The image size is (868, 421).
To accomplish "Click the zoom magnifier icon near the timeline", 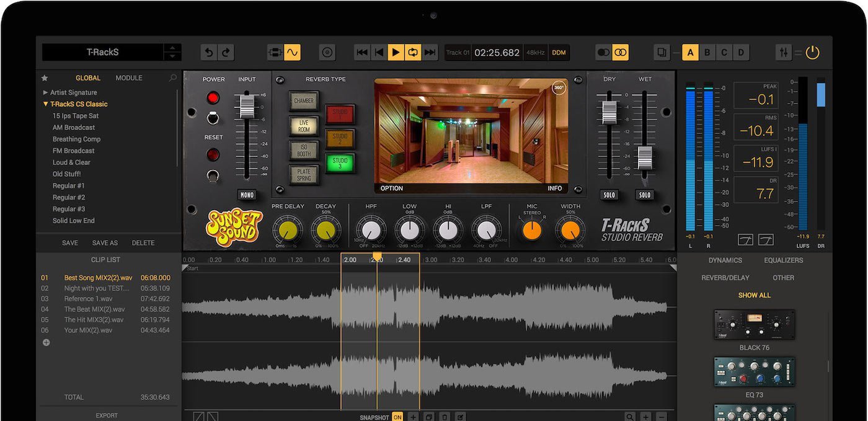I will point(630,417).
